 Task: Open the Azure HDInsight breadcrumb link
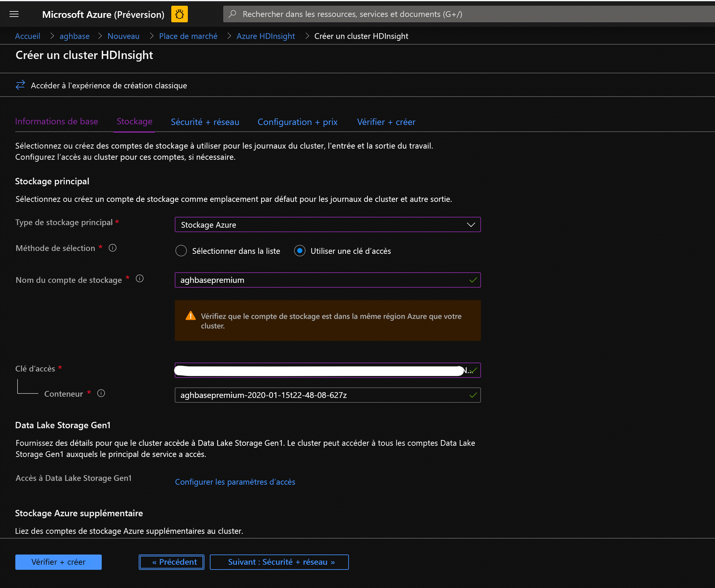point(266,36)
